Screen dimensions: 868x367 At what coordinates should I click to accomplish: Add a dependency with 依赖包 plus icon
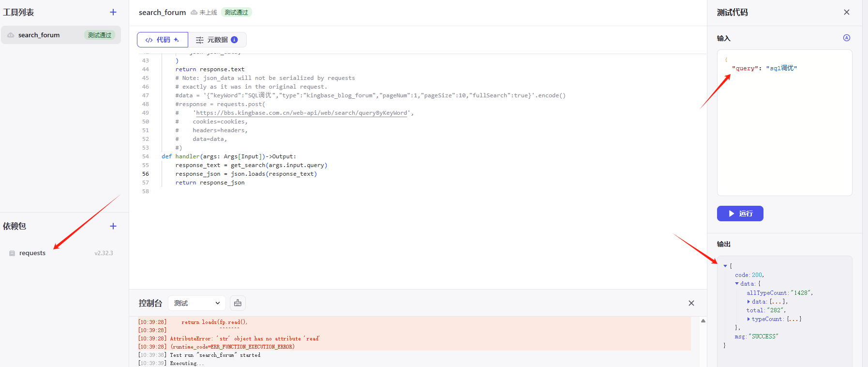[113, 226]
